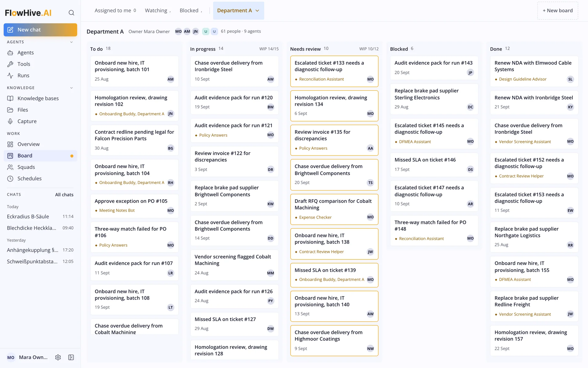Open the chat Blechdicke Heckkla...

pos(40,228)
